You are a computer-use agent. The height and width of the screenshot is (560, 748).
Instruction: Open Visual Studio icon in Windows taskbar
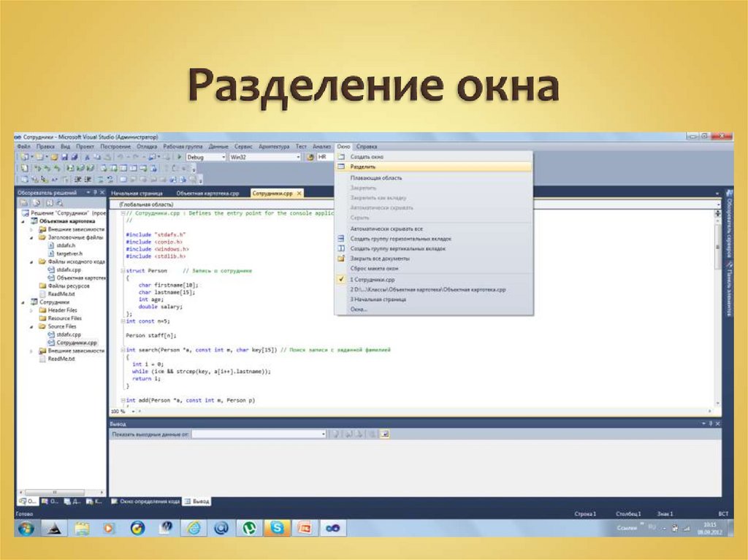pos(332,528)
